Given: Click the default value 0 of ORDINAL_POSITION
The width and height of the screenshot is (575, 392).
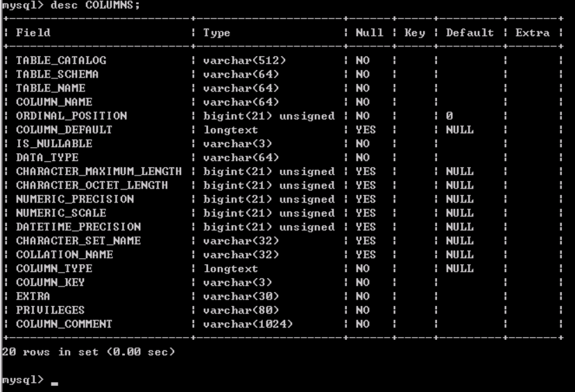Looking at the screenshot, I should pos(449,116).
